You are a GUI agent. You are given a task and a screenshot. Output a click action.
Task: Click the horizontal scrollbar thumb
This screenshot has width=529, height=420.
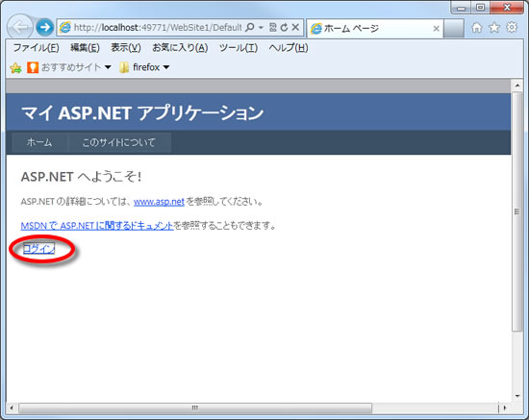195,408
